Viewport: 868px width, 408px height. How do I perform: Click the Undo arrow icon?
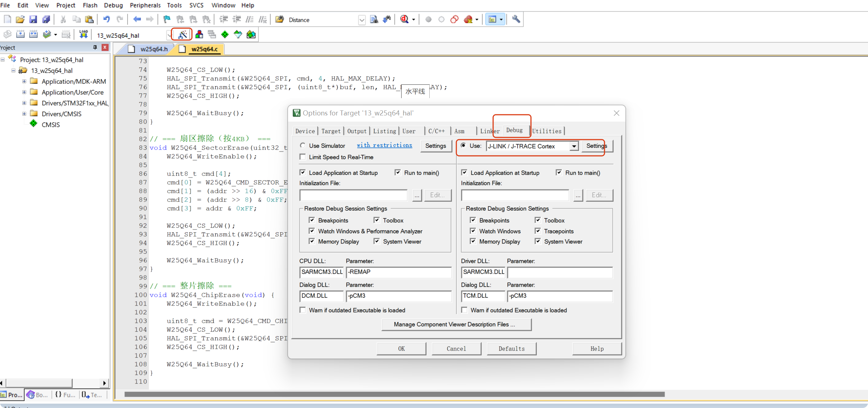106,19
